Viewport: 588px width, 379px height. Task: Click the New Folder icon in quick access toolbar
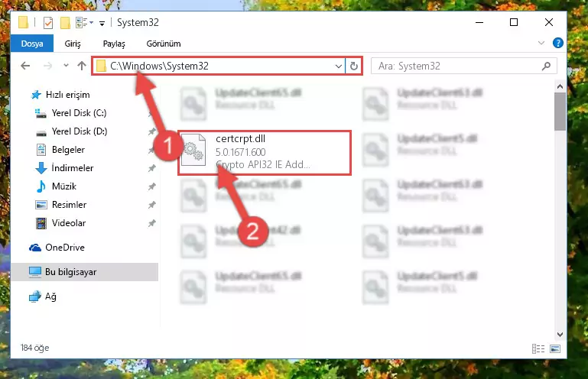click(x=65, y=23)
